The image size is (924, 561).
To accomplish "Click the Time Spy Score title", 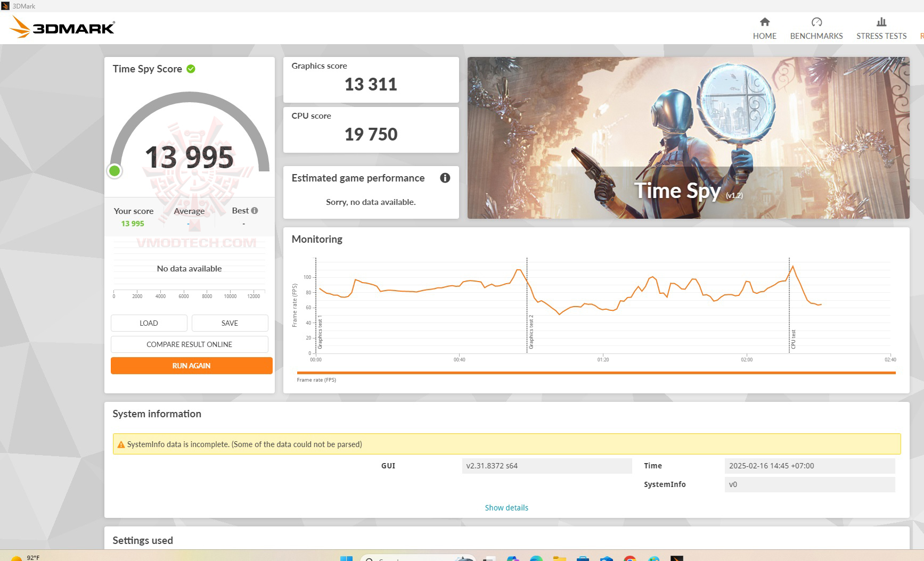I will coord(147,69).
